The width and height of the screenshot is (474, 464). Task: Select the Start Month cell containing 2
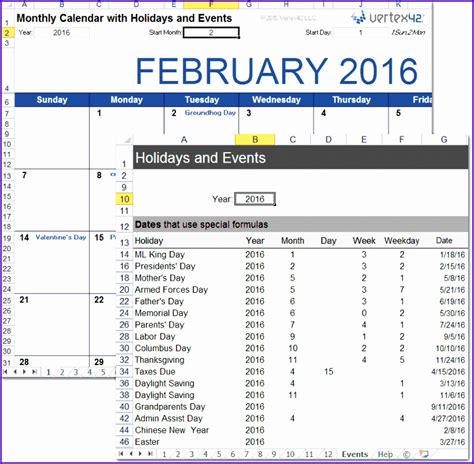coord(211,33)
